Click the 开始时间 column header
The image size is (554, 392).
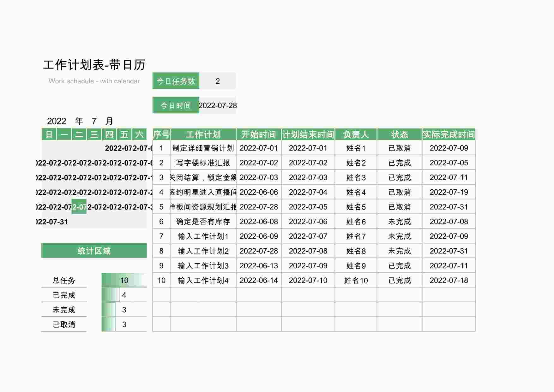click(x=259, y=134)
